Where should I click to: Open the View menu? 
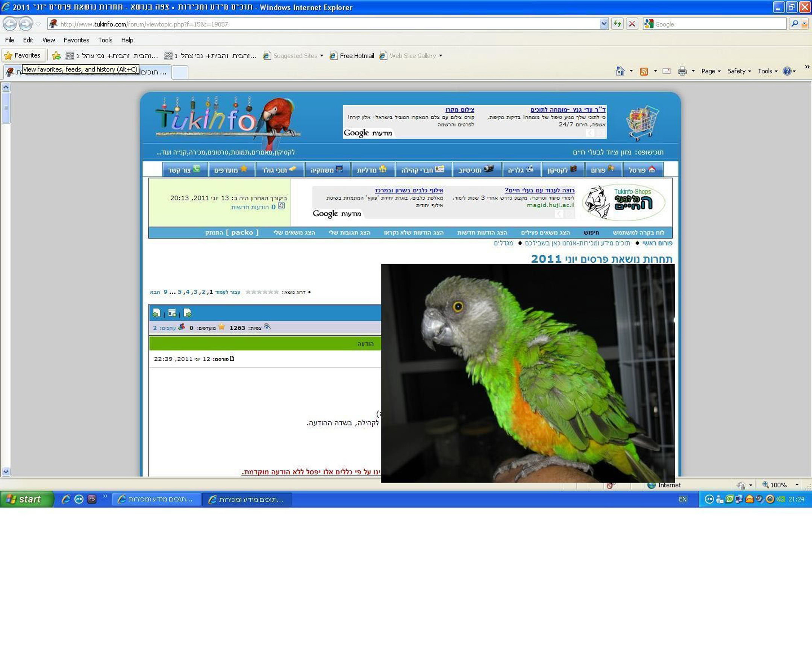point(48,40)
